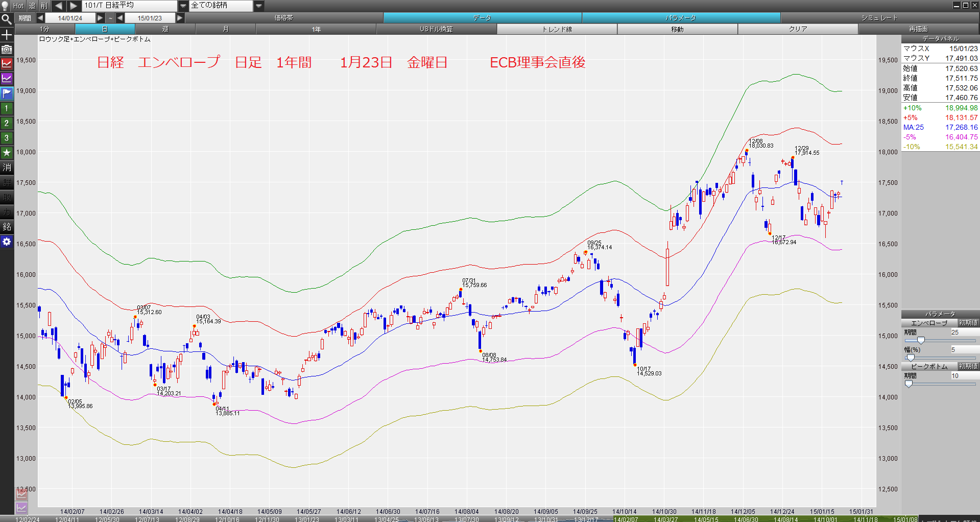Go to previous stock with left arrow
Screen dimensions: 980x522
click(58, 6)
